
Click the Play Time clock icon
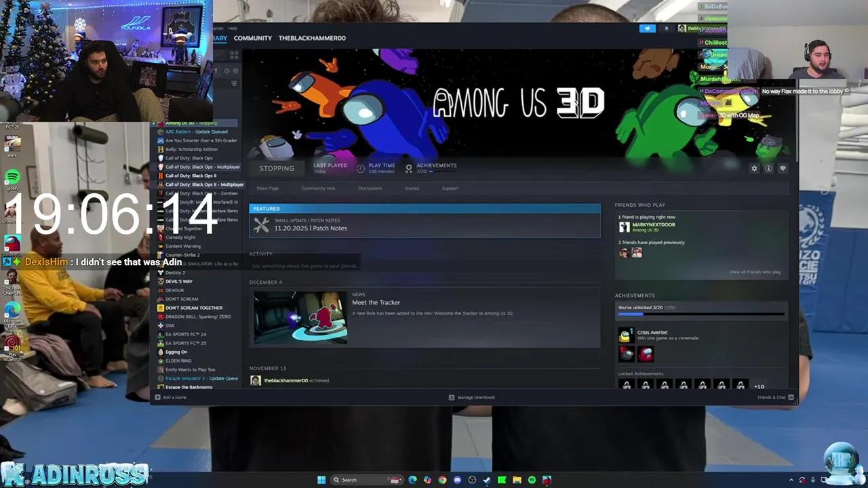[x=360, y=168]
